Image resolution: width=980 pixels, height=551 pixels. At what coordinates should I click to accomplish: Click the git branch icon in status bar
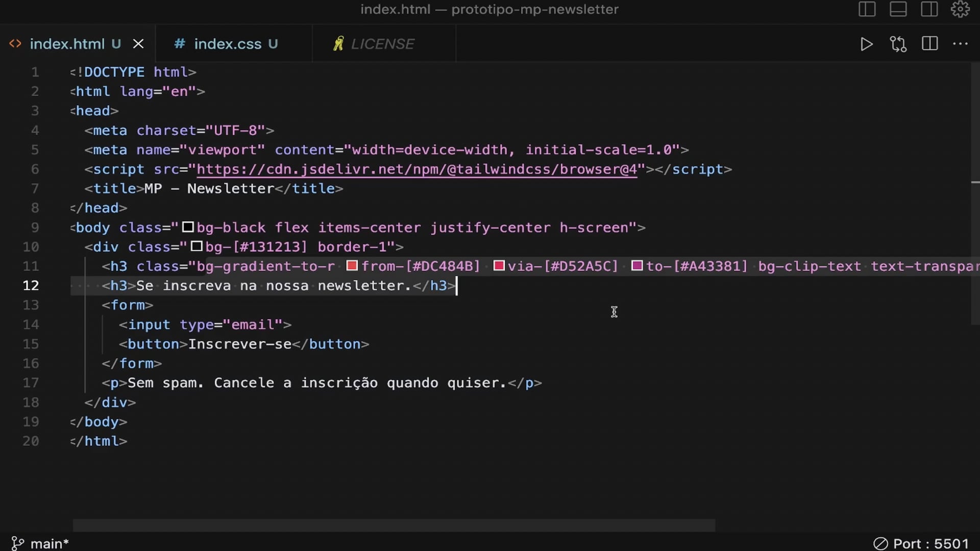coord(17,543)
